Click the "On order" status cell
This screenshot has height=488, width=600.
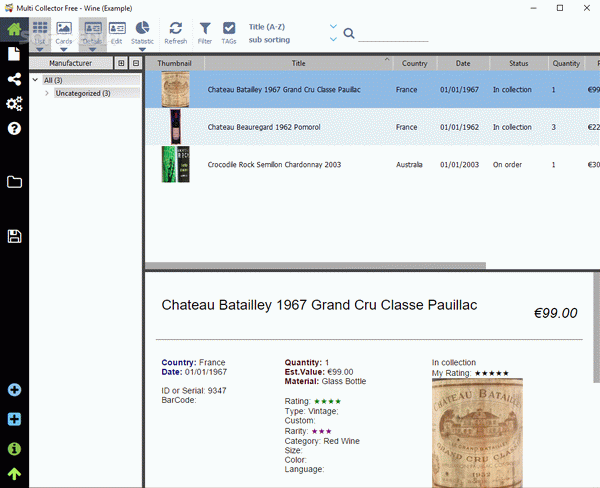(x=507, y=165)
